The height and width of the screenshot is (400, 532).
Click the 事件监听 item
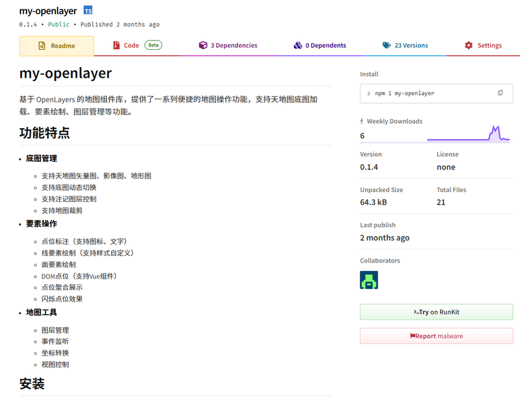(x=55, y=342)
